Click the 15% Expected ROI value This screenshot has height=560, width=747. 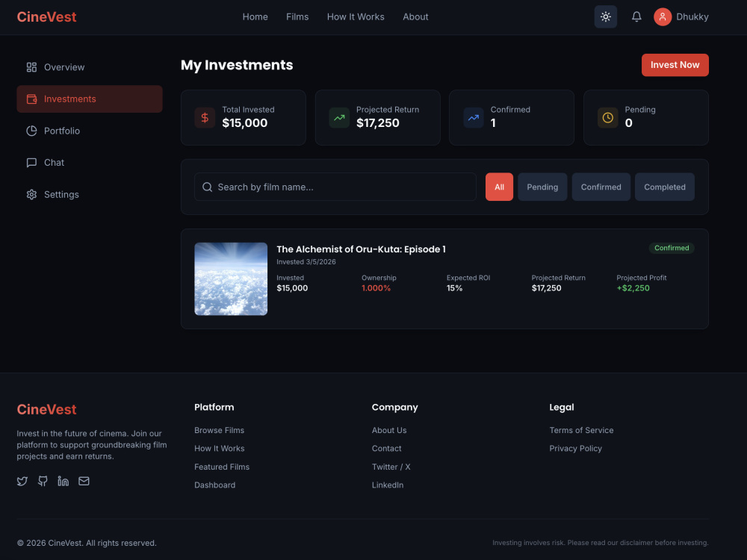click(x=454, y=288)
